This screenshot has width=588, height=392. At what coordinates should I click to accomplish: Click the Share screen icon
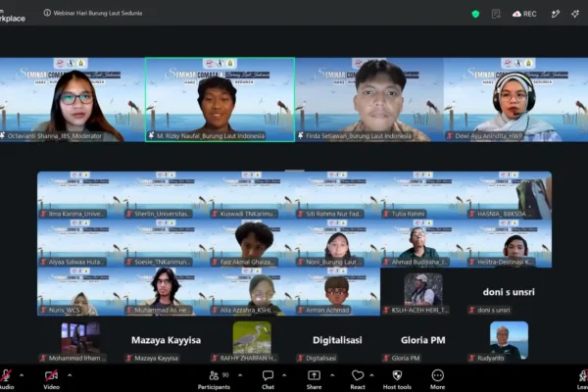314,375
